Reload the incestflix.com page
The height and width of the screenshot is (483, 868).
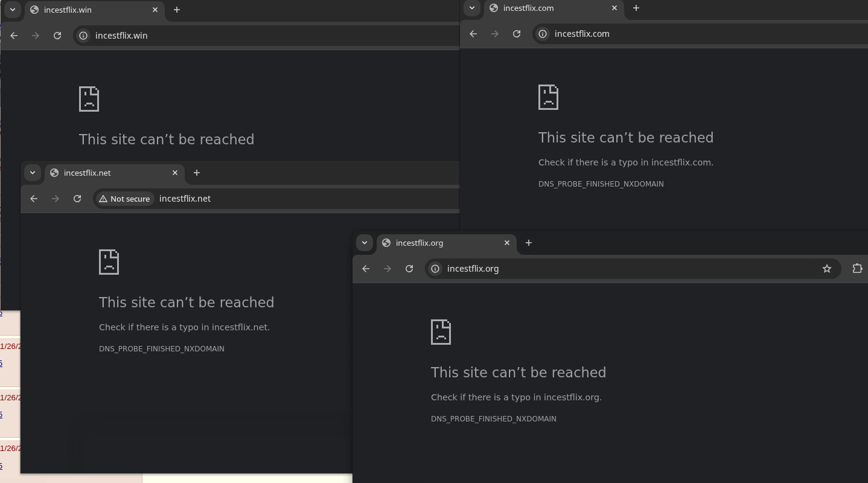[517, 34]
